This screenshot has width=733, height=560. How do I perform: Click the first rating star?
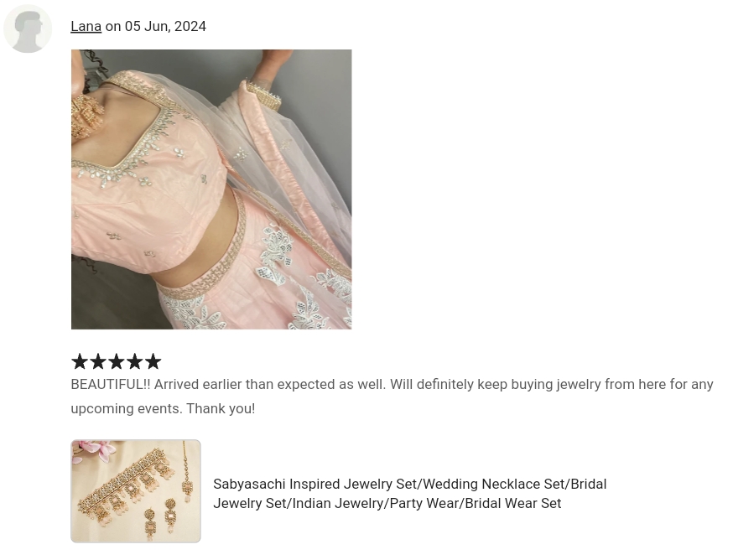pos(80,361)
